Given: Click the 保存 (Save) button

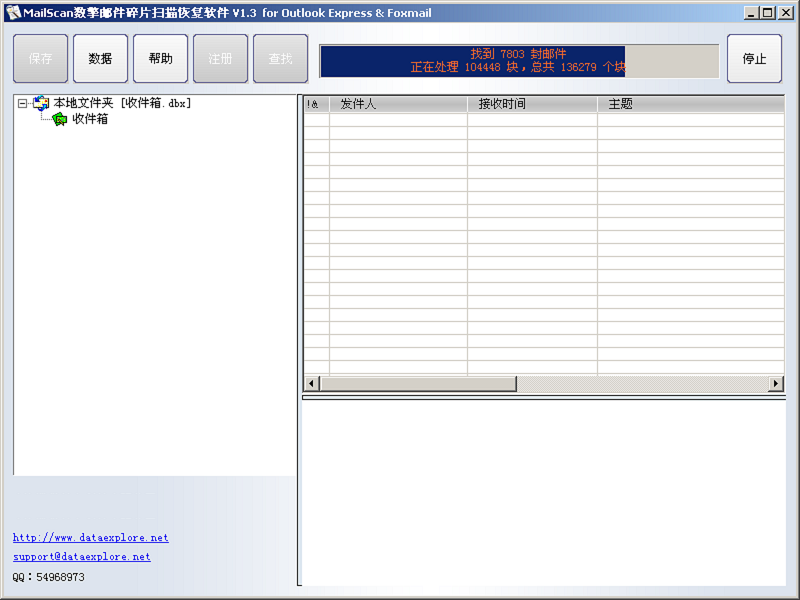Looking at the screenshot, I should [40, 59].
